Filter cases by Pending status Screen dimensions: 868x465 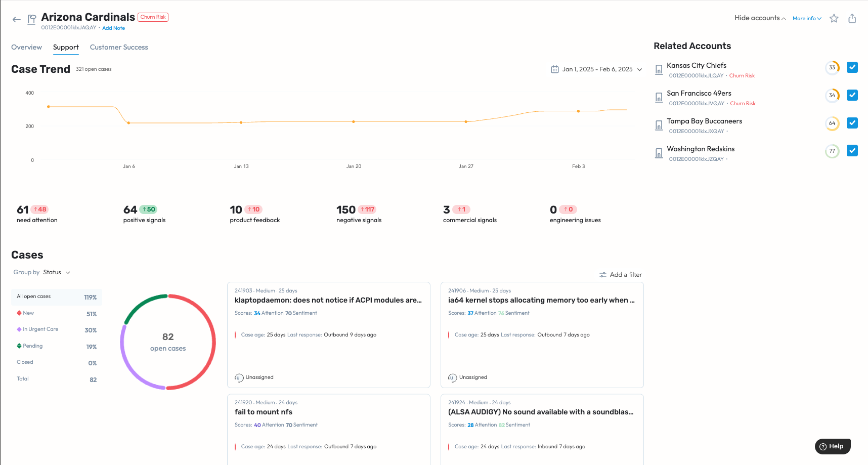click(57, 347)
